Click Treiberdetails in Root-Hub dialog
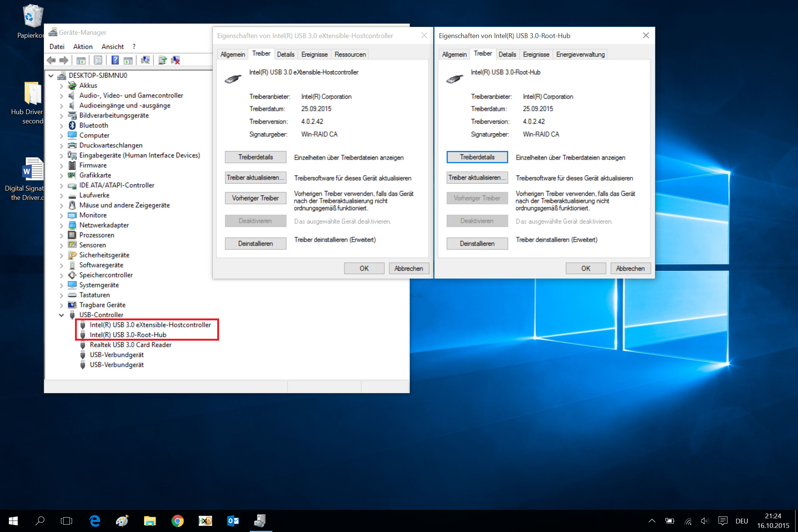 [x=477, y=157]
